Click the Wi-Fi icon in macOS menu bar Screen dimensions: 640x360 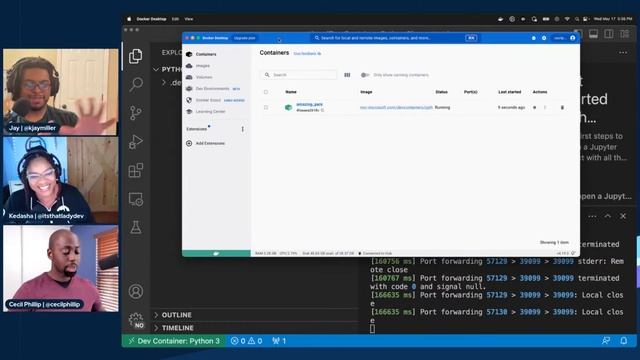point(567,19)
